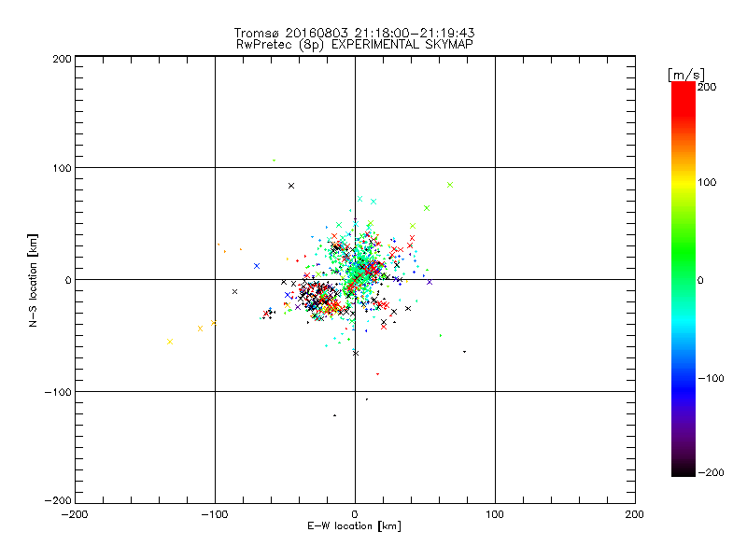Click the colorbar tick label '100'
This screenshot has width=747, height=560.
click(x=707, y=182)
